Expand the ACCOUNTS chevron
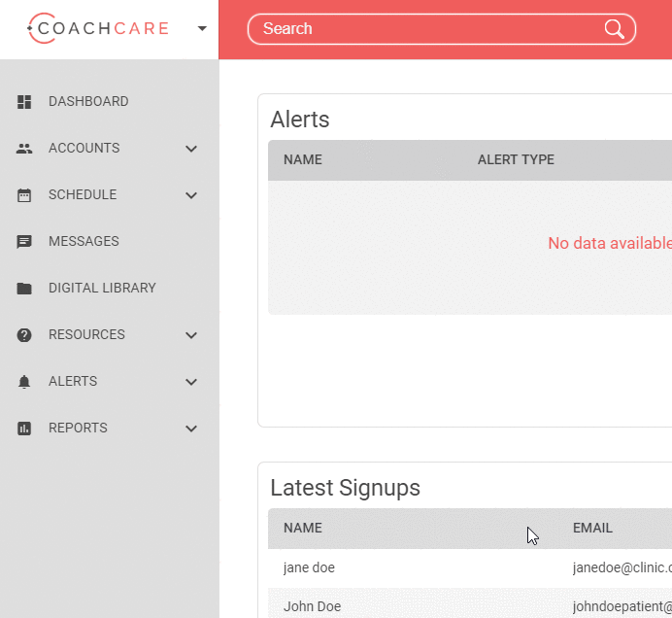The image size is (672, 618). 191,149
